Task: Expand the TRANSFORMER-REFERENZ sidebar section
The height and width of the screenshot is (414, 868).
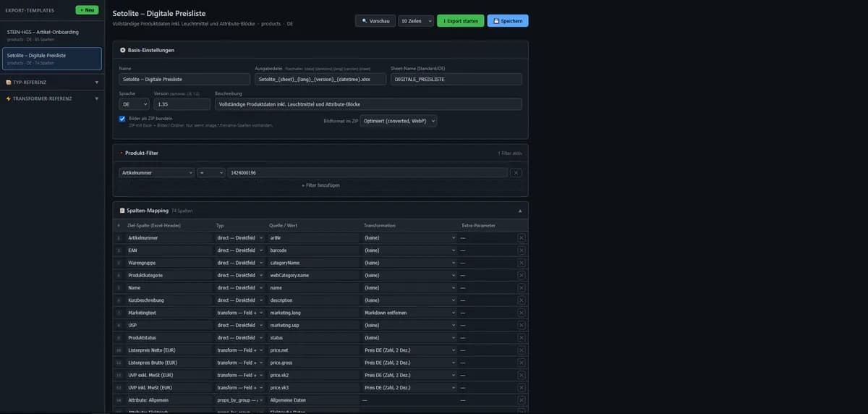Action: pos(52,98)
